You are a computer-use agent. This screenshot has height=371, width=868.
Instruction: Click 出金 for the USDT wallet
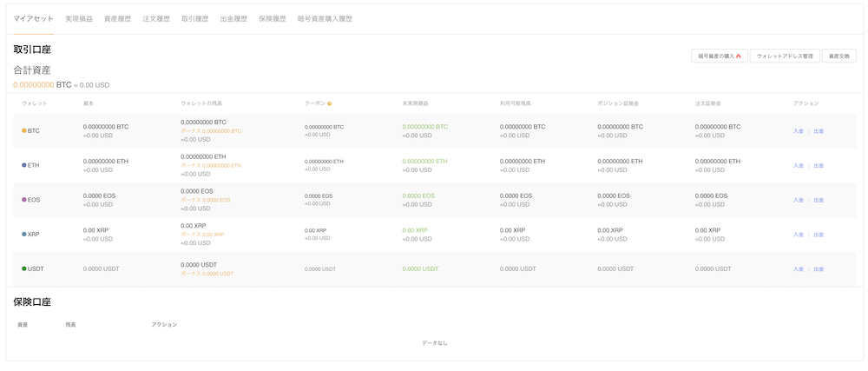819,268
